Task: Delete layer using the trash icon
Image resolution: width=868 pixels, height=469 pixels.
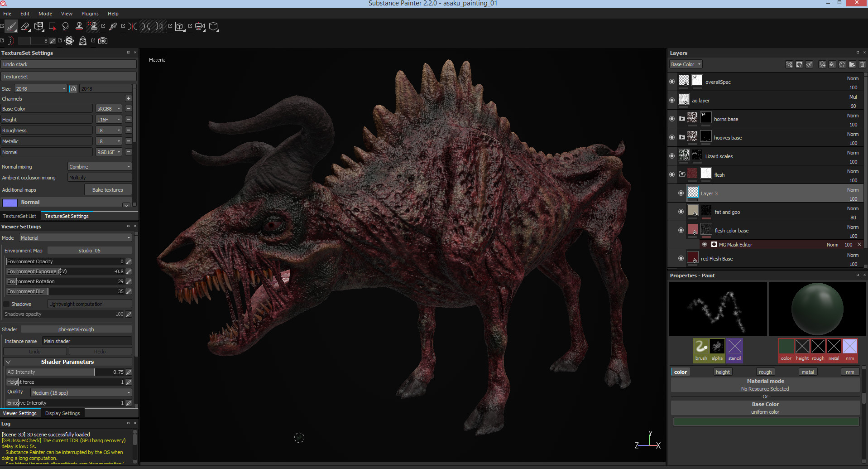Action: coord(862,64)
